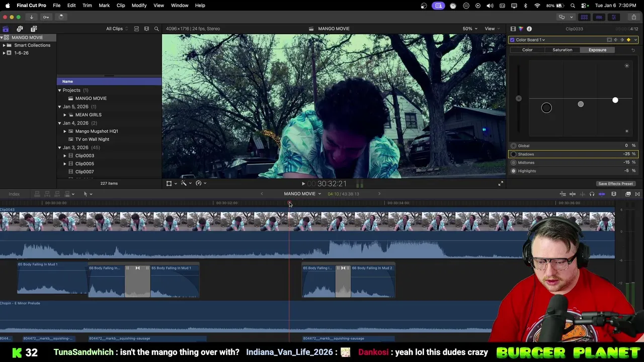Image resolution: width=644 pixels, height=362 pixels.
Task: Collapse the Jan 5, 2026 group
Action: tap(59, 107)
